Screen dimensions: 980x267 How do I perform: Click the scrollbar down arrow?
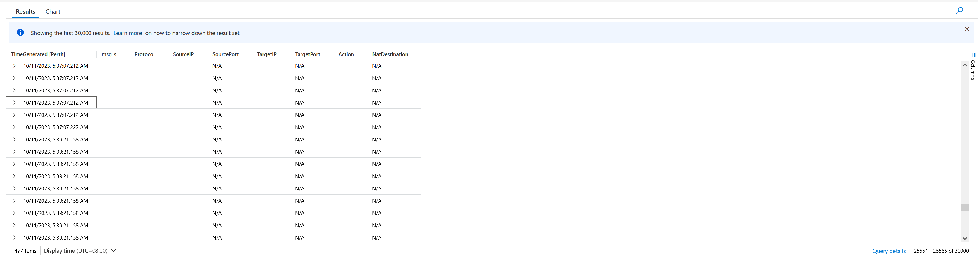pyautogui.click(x=965, y=238)
